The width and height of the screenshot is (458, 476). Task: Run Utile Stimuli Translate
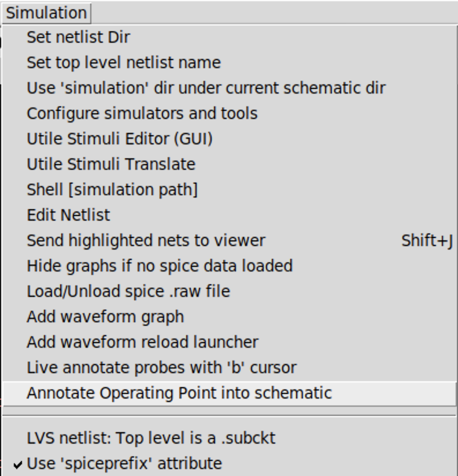230,164
